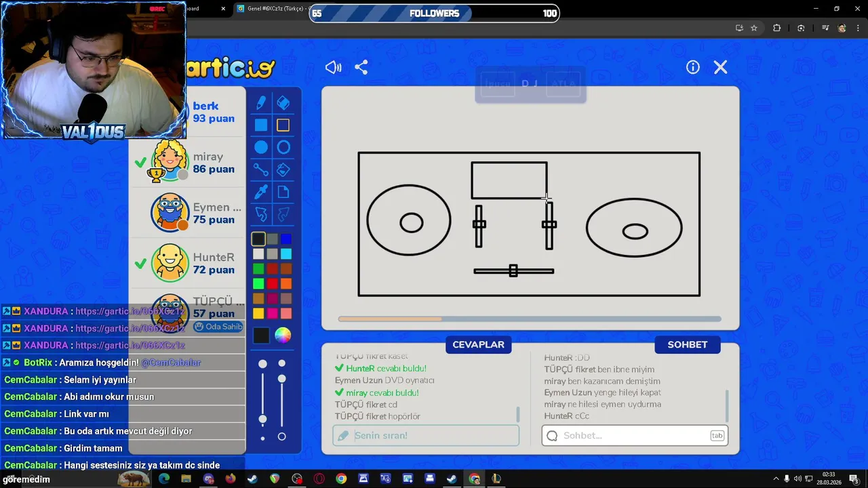Click the install app icon in address bar
Image resolution: width=868 pixels, height=488 pixels.
[x=739, y=28]
